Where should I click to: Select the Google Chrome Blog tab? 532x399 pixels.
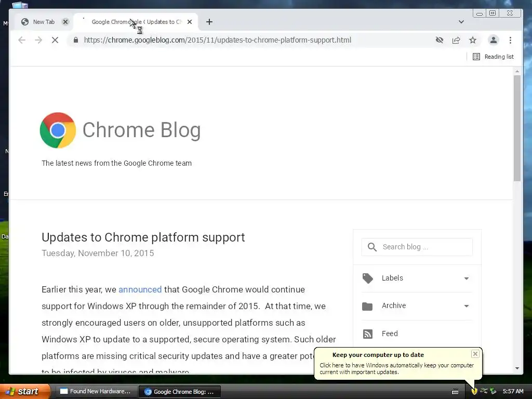[136, 22]
